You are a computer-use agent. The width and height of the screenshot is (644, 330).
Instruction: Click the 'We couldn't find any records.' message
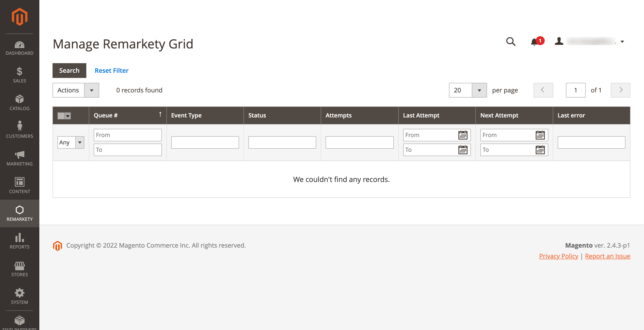(341, 179)
